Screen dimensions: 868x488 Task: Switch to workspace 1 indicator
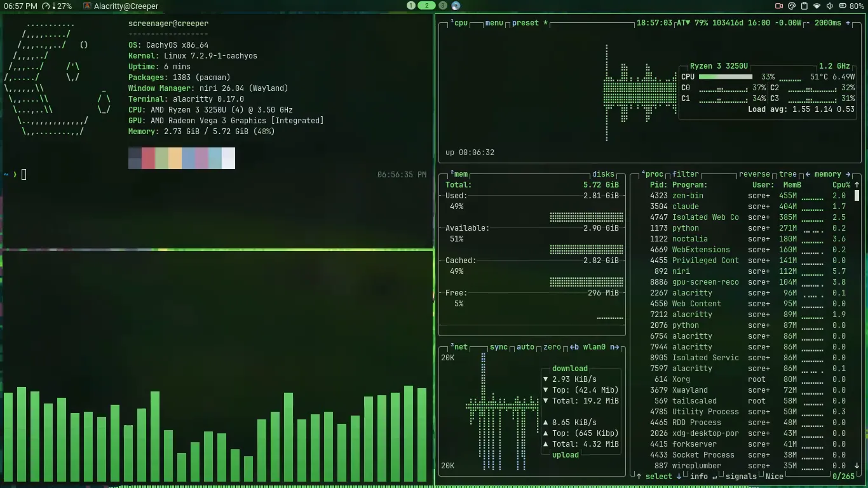click(x=411, y=6)
